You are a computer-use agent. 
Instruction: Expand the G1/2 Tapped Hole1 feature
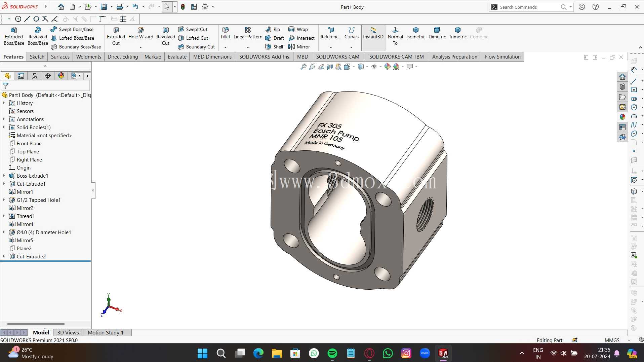[4, 200]
